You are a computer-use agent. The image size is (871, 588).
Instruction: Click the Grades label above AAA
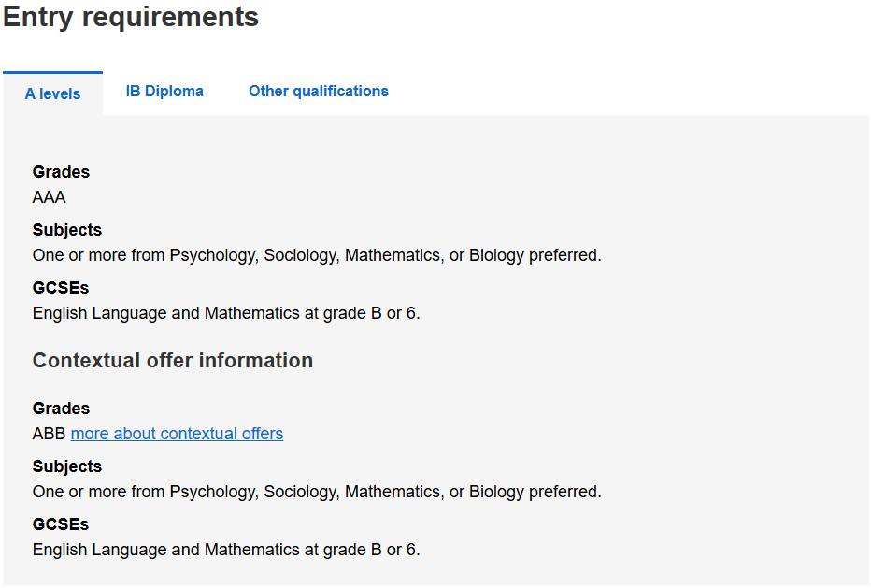(61, 172)
